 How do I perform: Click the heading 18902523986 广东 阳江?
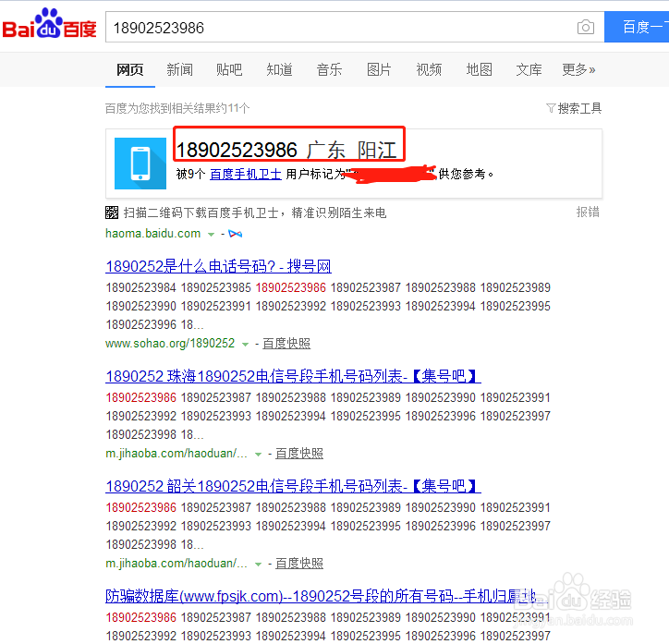(286, 150)
